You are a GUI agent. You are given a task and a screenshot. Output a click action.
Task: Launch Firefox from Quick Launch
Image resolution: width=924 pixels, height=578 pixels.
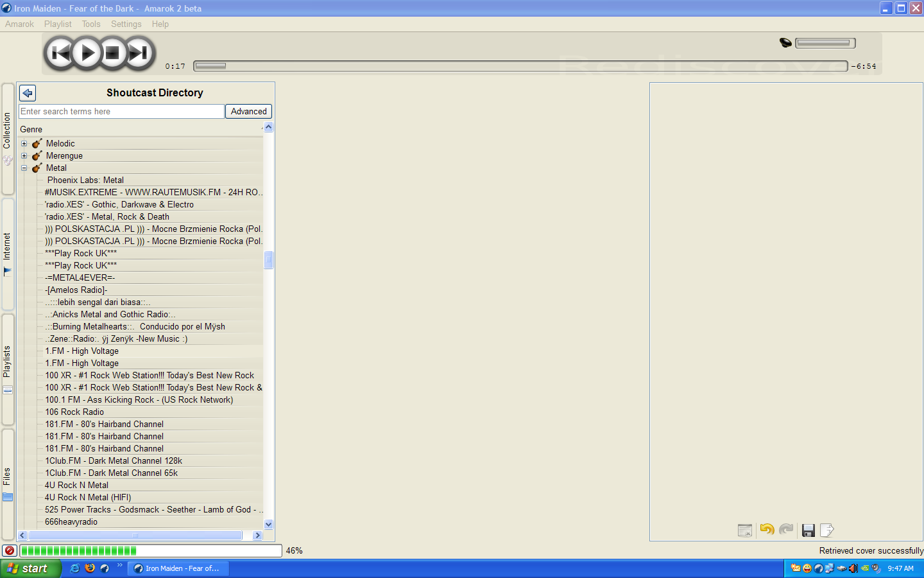tap(90, 568)
